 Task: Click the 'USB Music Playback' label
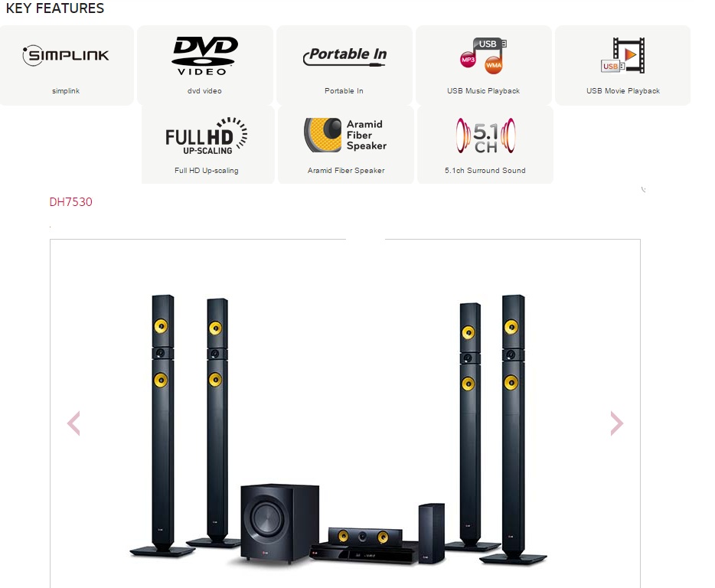coord(483,91)
